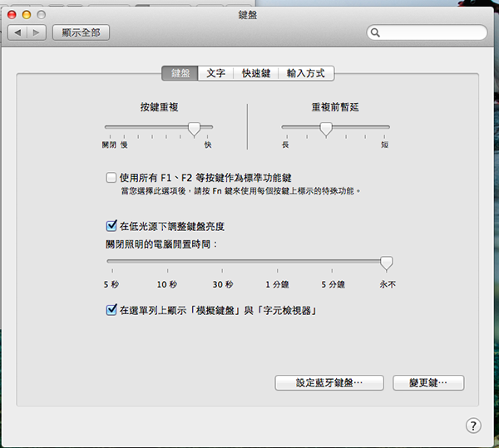Minimize the window with the yellow button

pos(27,15)
